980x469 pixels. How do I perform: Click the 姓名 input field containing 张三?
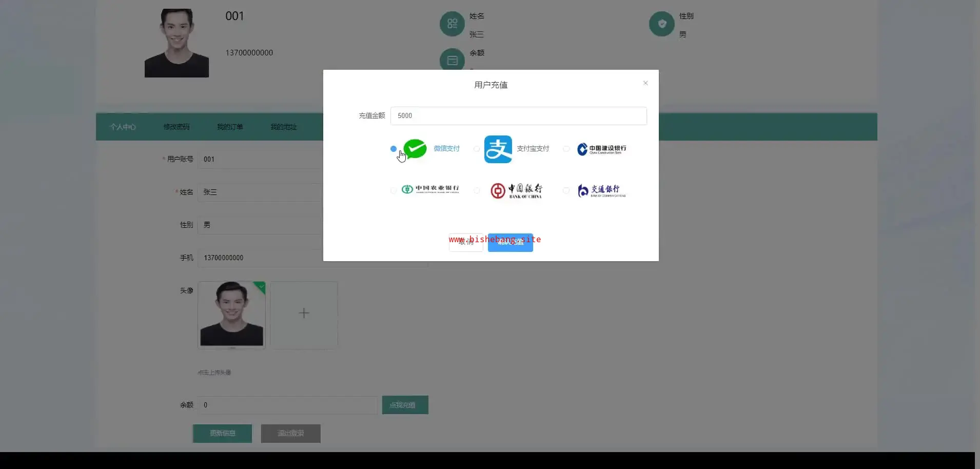261,192
